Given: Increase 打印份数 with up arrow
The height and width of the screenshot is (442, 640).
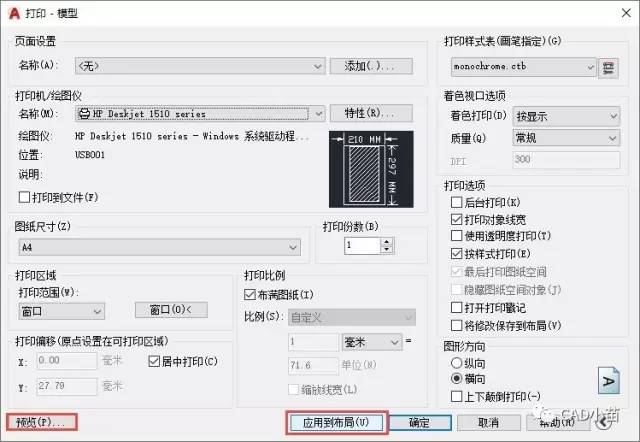Looking at the screenshot, I should 387,242.
